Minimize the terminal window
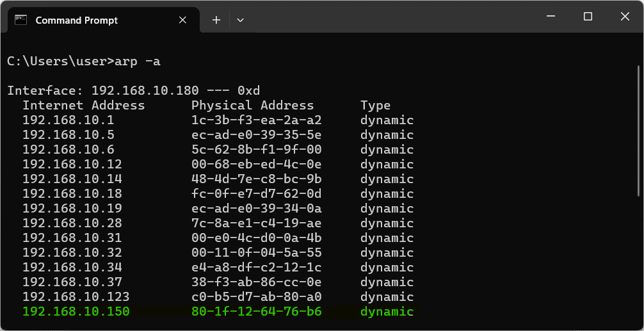This screenshot has width=644, height=331. click(552, 17)
